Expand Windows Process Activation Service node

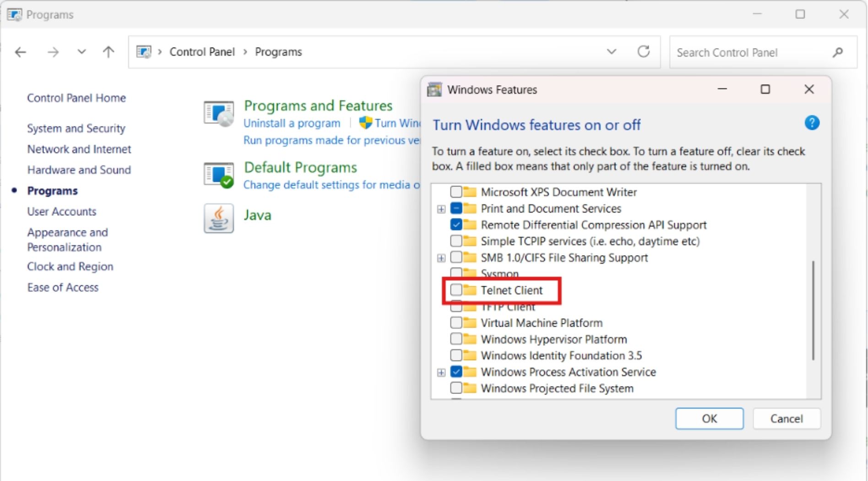point(441,372)
